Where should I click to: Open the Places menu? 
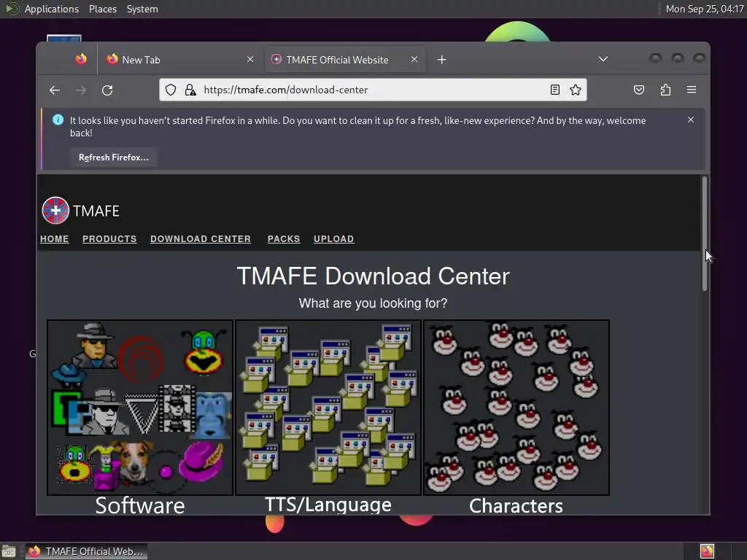(x=102, y=9)
